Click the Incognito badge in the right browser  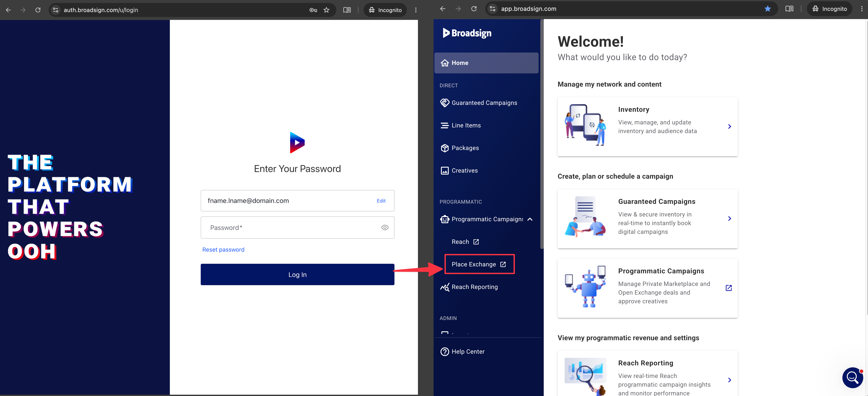[829, 9]
